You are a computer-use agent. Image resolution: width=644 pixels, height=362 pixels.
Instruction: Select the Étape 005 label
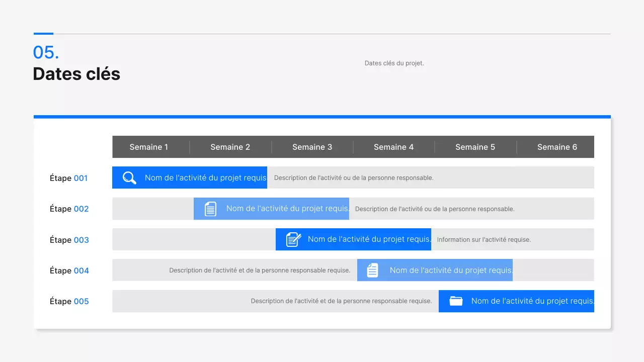tap(69, 301)
